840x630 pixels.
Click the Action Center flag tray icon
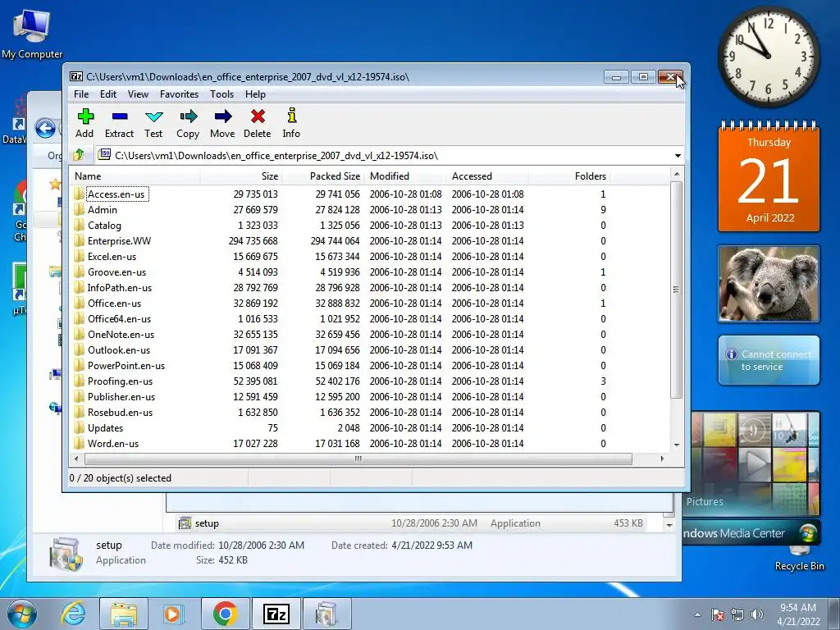click(x=718, y=614)
